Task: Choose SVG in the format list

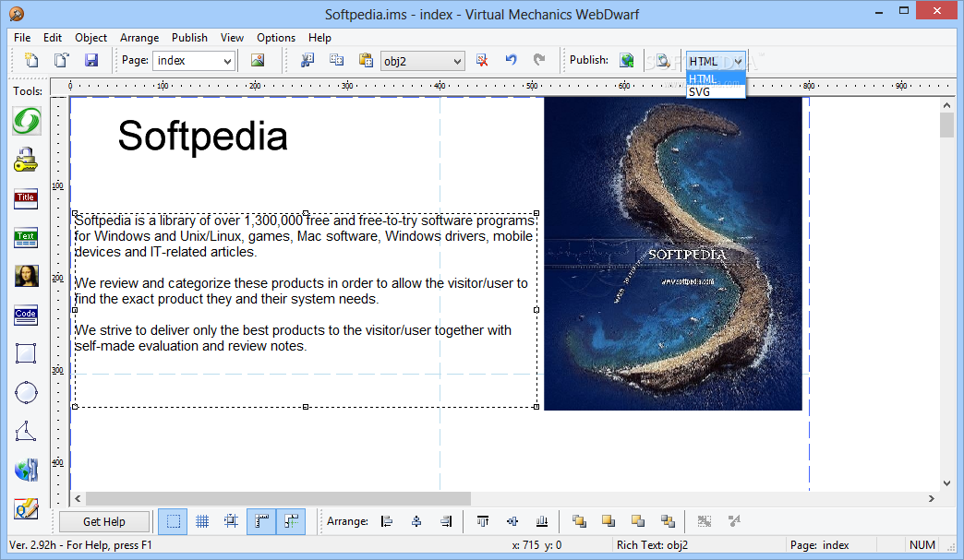Action: coord(716,91)
